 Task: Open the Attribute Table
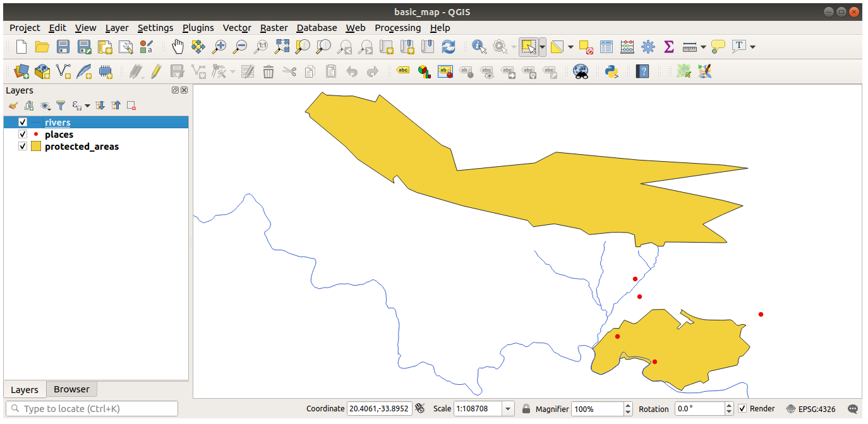[x=606, y=46]
